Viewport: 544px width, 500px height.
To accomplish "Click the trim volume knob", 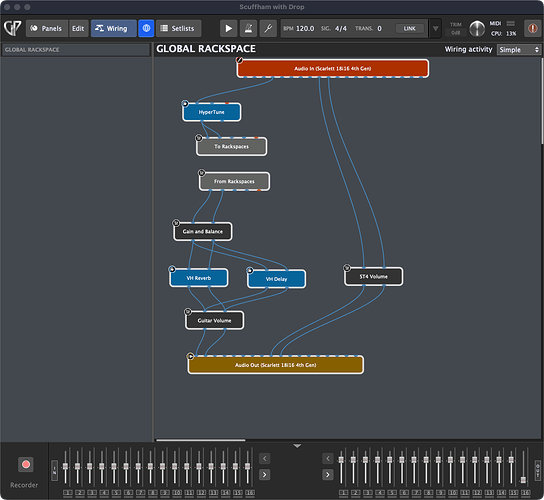I will 477,28.
